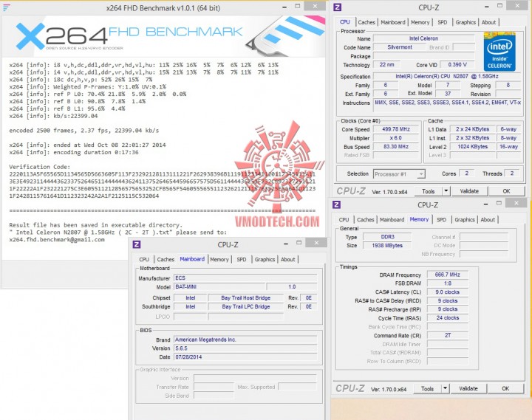Click the BIOS Date 07/28/2014 field
The height and width of the screenshot is (420, 532).
(245, 357)
